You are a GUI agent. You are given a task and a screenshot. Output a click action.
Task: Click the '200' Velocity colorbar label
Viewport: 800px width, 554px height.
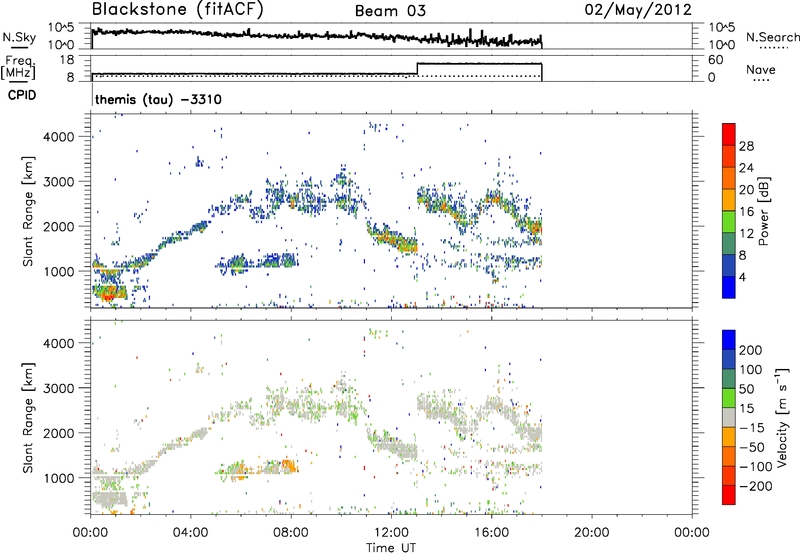[x=751, y=350]
